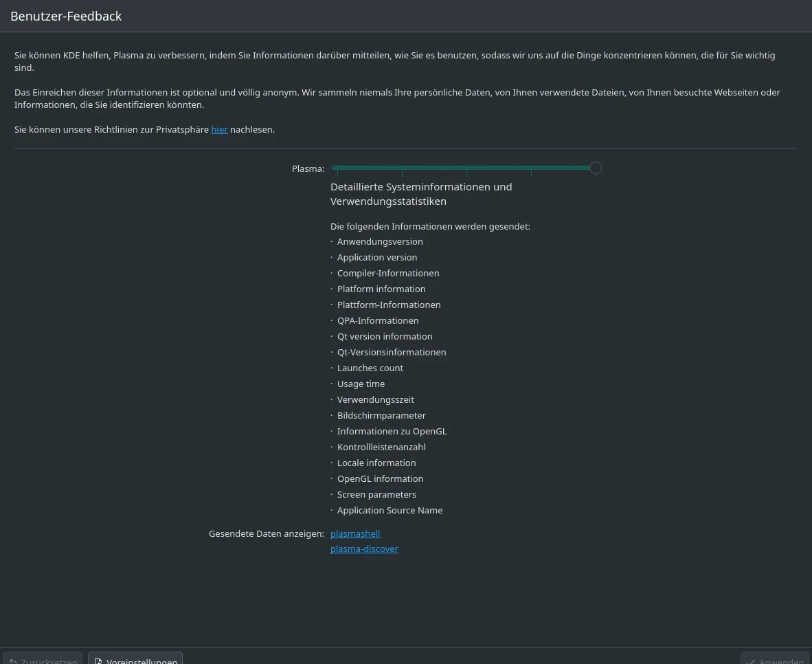Set Plasma slider to the fourth tick
The width and height of the screenshot is (812, 664).
(531, 168)
